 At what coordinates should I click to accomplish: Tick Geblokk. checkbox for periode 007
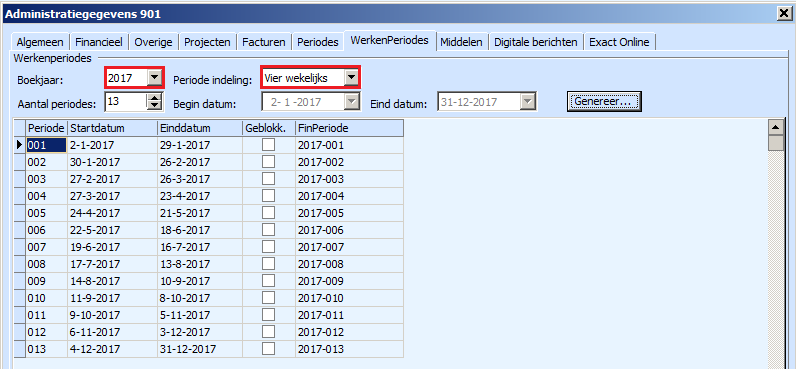(269, 247)
